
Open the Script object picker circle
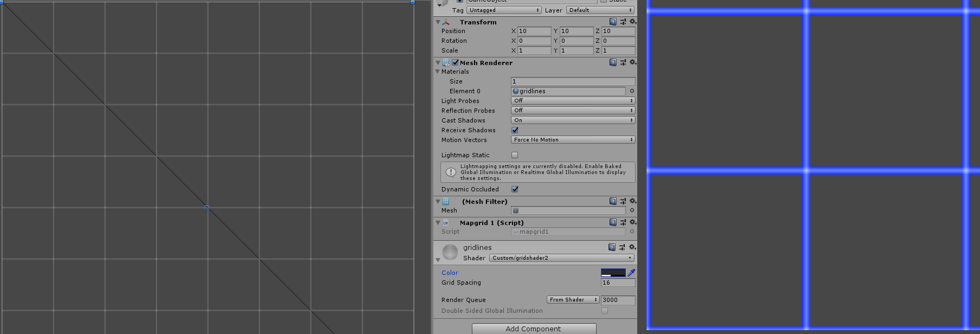(x=632, y=232)
